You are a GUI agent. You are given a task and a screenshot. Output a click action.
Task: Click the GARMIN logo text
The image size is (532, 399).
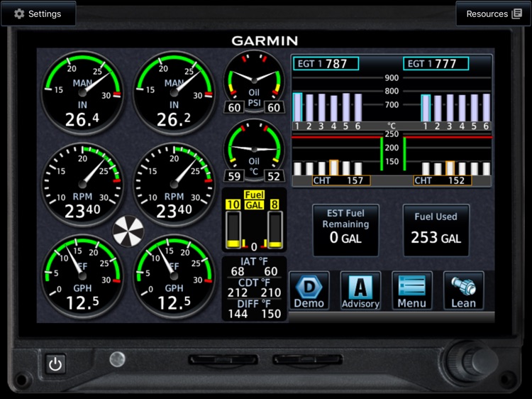(265, 40)
